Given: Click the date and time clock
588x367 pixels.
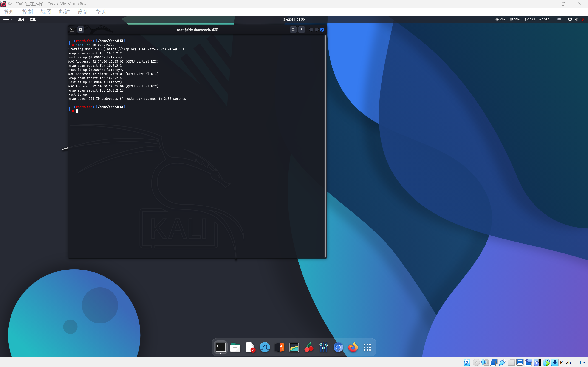Looking at the screenshot, I should pyautogui.click(x=294, y=19).
